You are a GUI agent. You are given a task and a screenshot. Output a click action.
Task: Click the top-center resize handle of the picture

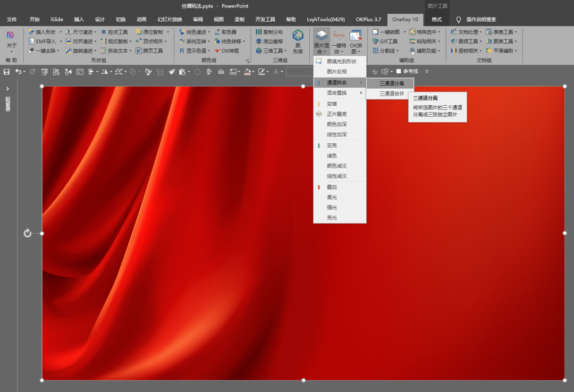pyautogui.click(x=303, y=87)
